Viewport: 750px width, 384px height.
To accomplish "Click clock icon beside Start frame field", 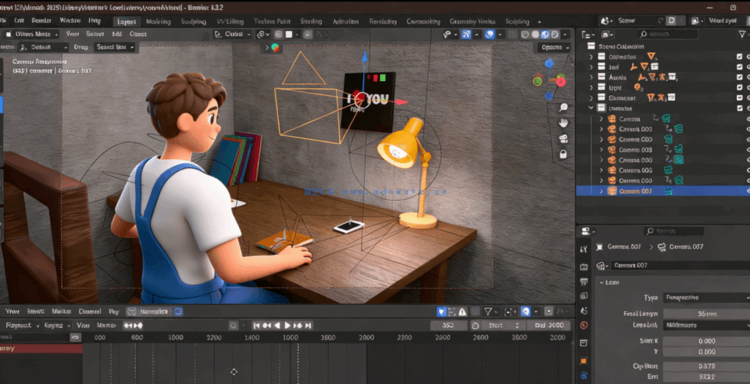I will tap(475, 326).
